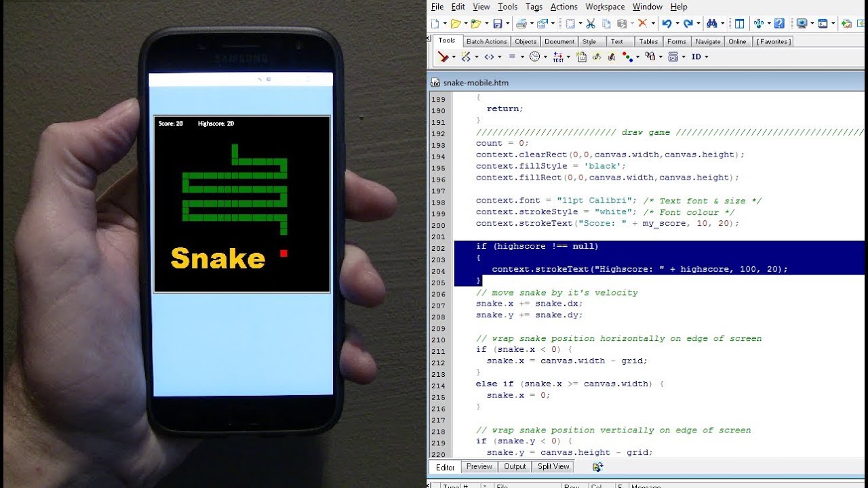Click the tree structure icon before Help
The height and width of the screenshot is (488, 868).
pyautogui.click(x=758, y=24)
